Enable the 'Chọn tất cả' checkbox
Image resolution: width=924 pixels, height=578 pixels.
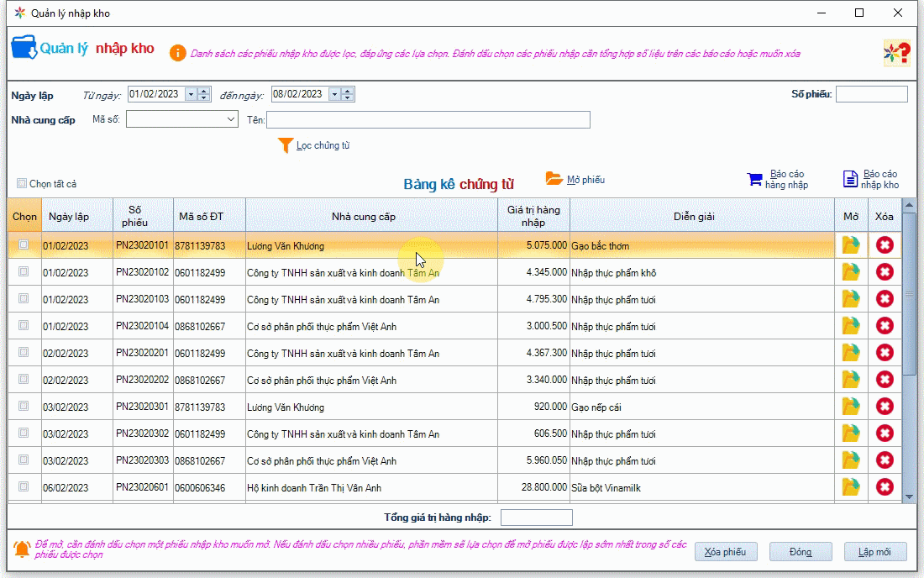[22, 183]
